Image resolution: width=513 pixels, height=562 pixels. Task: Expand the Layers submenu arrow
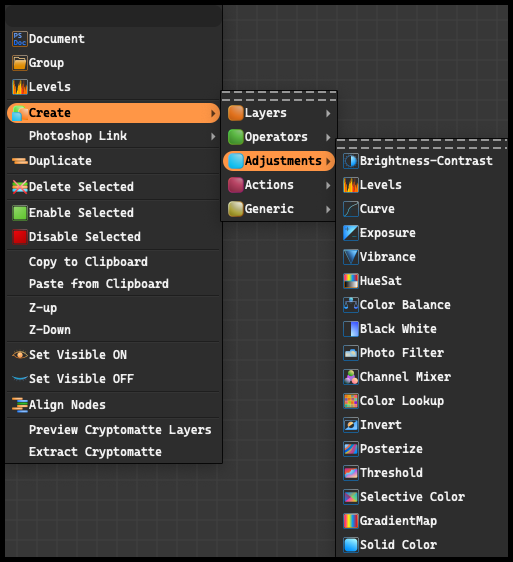[328, 113]
